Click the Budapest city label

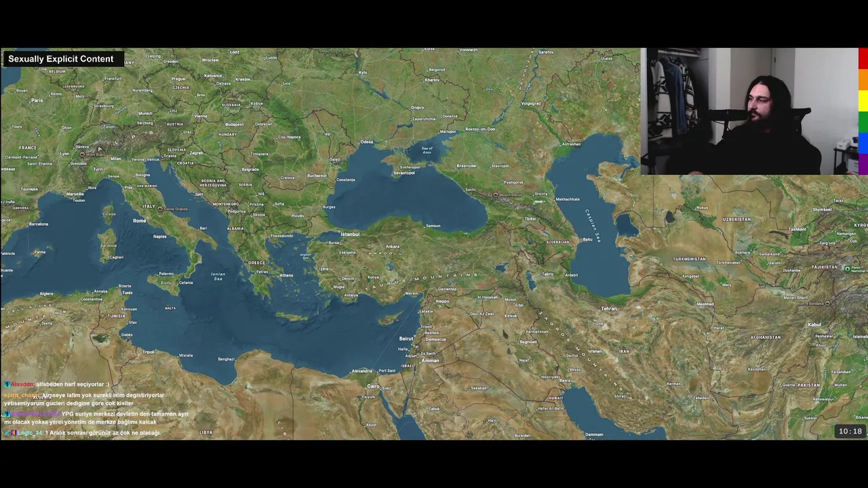(x=235, y=125)
